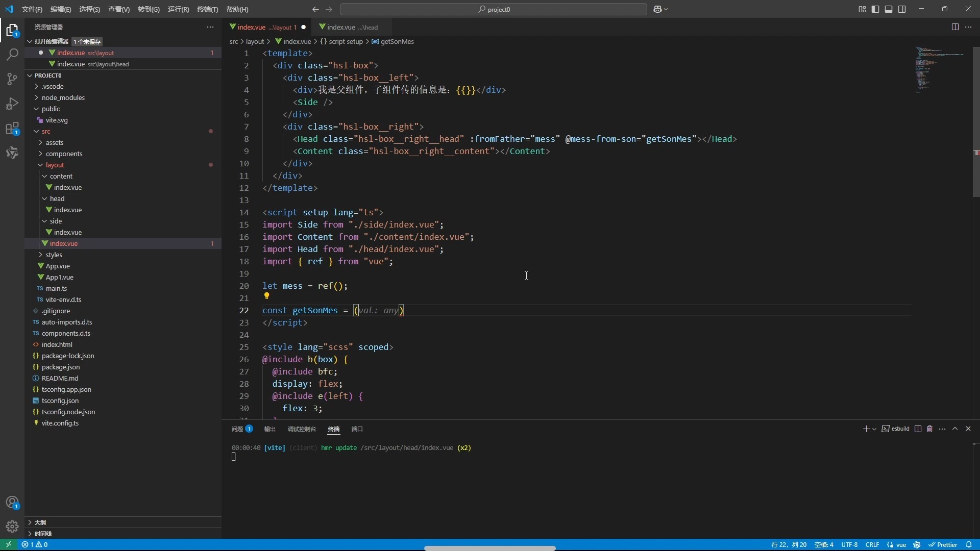Screen dimensions: 980x551
Task: Open the Accounts icon in activity bar
Action: click(12, 503)
